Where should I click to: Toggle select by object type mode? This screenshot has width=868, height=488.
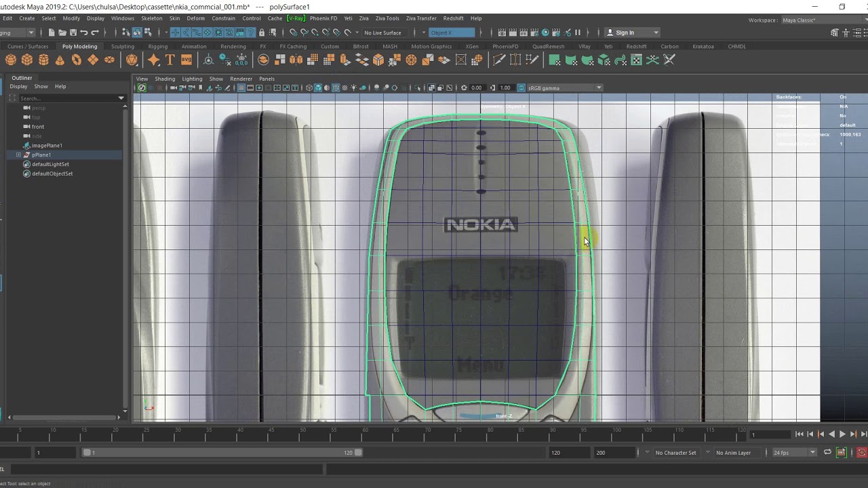(x=137, y=33)
